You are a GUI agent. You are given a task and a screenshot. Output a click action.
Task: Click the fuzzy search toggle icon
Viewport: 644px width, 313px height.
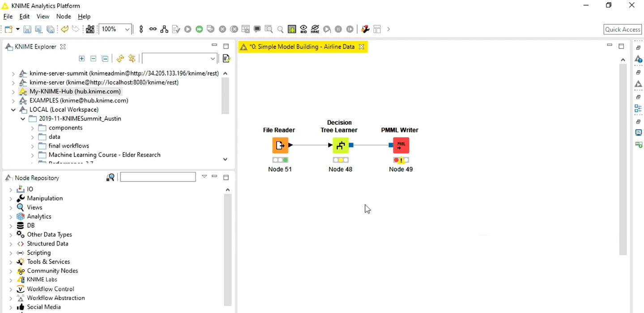pos(110,178)
